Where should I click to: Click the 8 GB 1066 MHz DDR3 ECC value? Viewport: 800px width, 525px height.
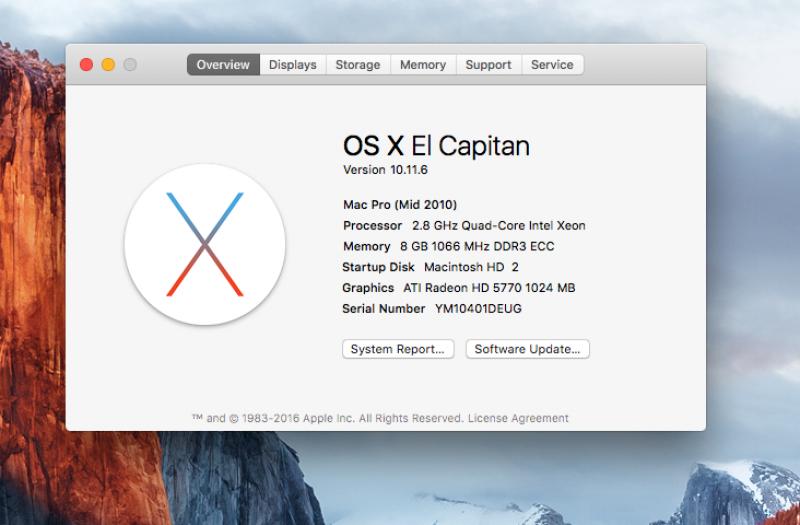pyautogui.click(x=477, y=246)
